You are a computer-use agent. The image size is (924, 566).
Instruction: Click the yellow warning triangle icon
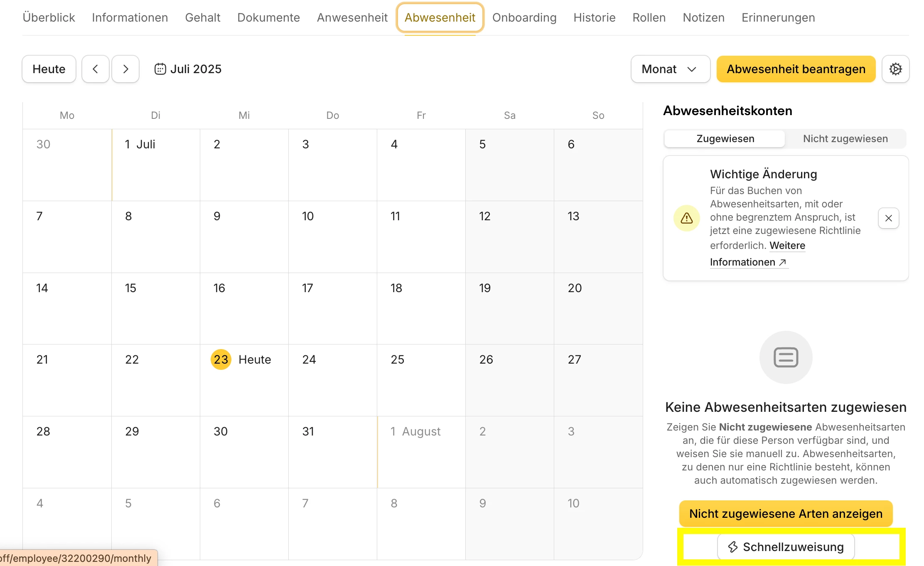686,218
